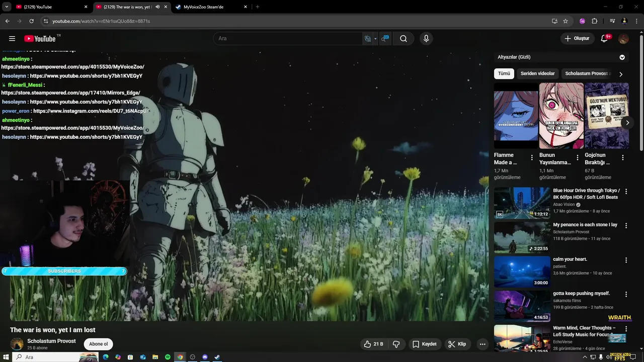Expand hidden system tray icons
The image size is (644, 362).
(585, 357)
